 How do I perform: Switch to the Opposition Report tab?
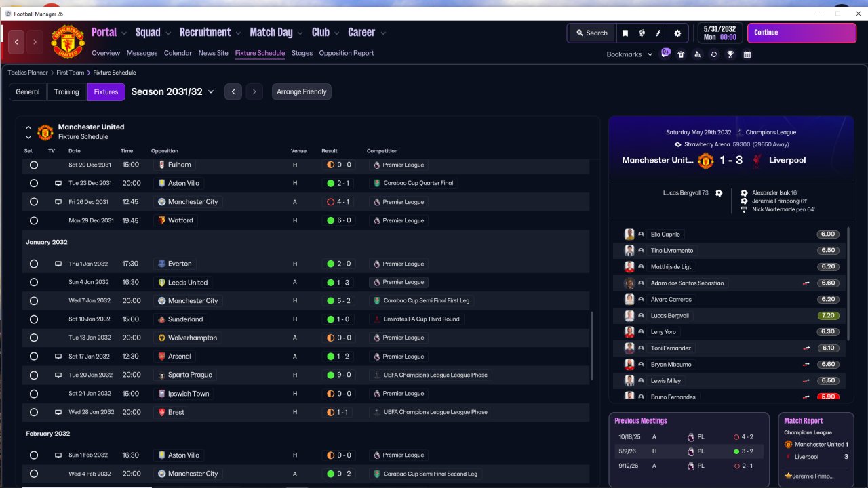[347, 53]
